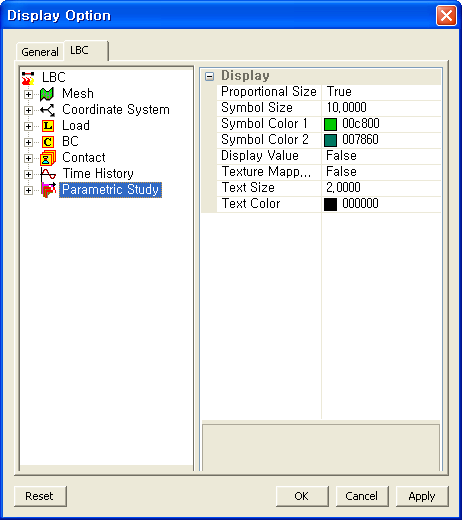
Task: Click the Symbol Size value 10,0000
Action: [347, 108]
